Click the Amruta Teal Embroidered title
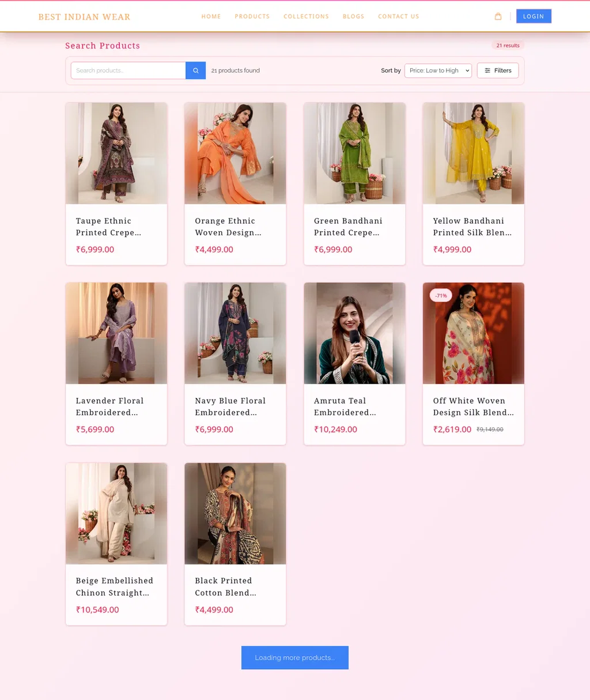 tap(345, 407)
